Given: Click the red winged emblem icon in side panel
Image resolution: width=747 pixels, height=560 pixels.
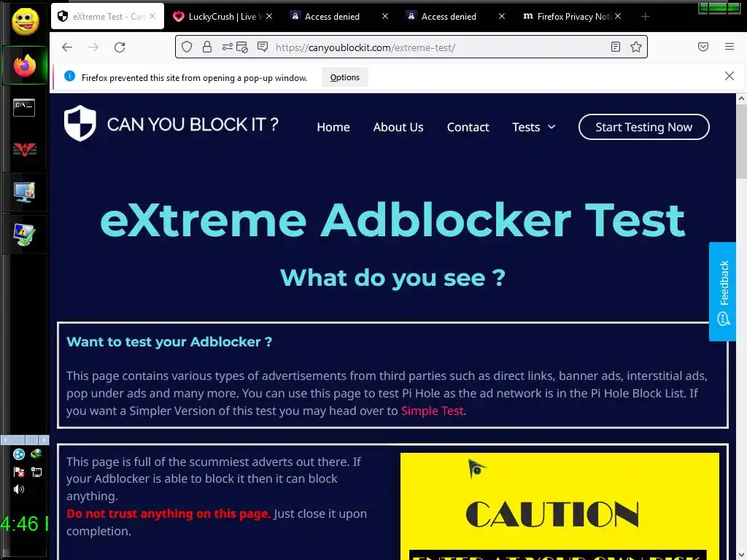Looking at the screenshot, I should tap(25, 150).
